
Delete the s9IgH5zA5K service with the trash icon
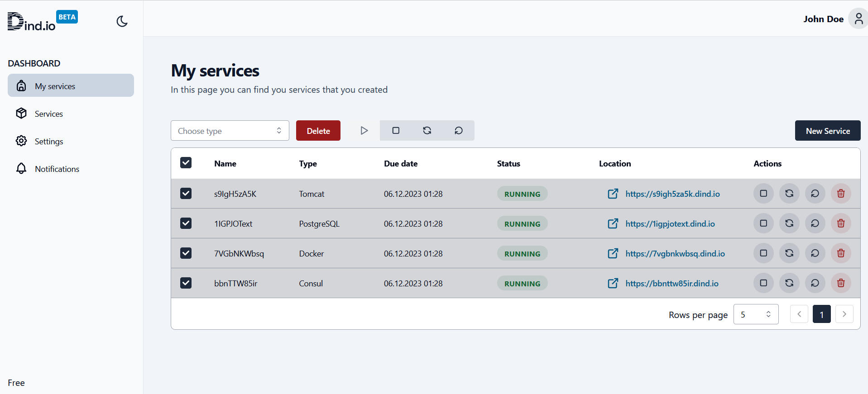point(841,194)
